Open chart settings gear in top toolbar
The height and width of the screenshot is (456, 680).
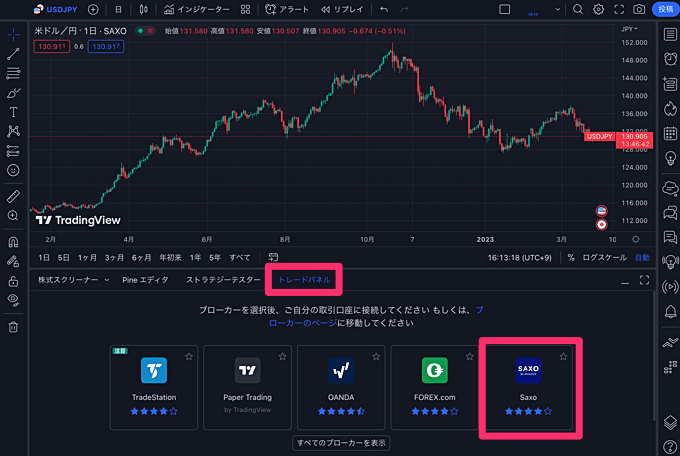pos(598,10)
